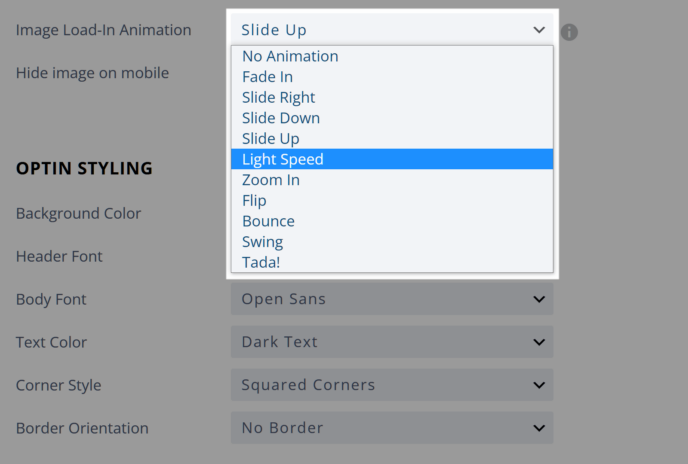Click the chevron arrow on Border Orientation field

coord(539,428)
